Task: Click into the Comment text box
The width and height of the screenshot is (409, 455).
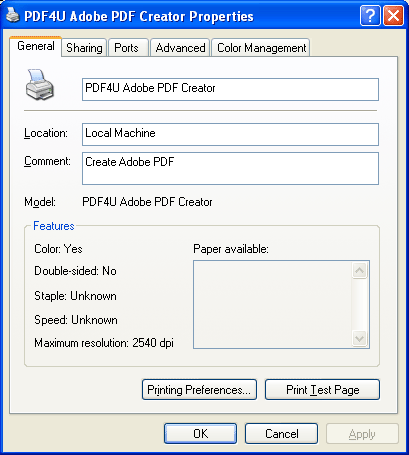Action: pos(230,168)
